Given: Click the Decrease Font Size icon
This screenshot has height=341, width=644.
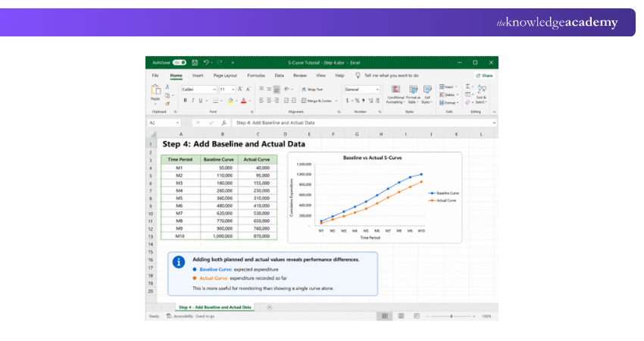Looking at the screenshot, I should click(248, 89).
